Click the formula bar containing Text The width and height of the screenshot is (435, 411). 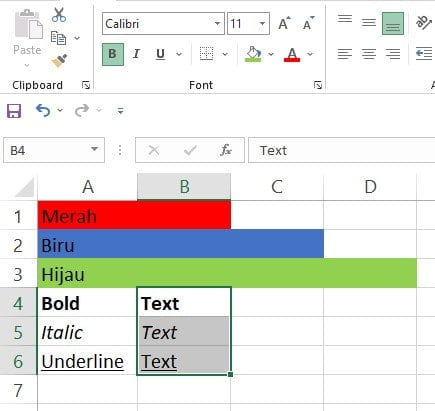pos(342,150)
